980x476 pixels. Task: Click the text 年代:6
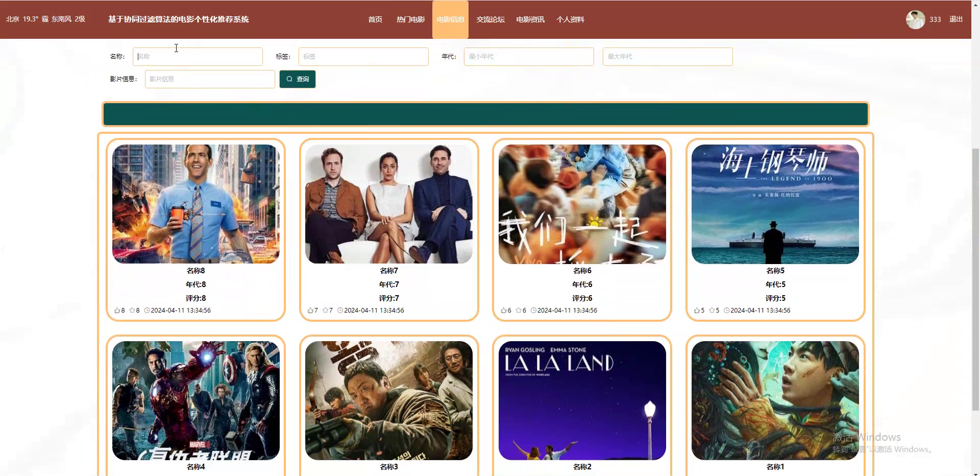[x=582, y=284]
